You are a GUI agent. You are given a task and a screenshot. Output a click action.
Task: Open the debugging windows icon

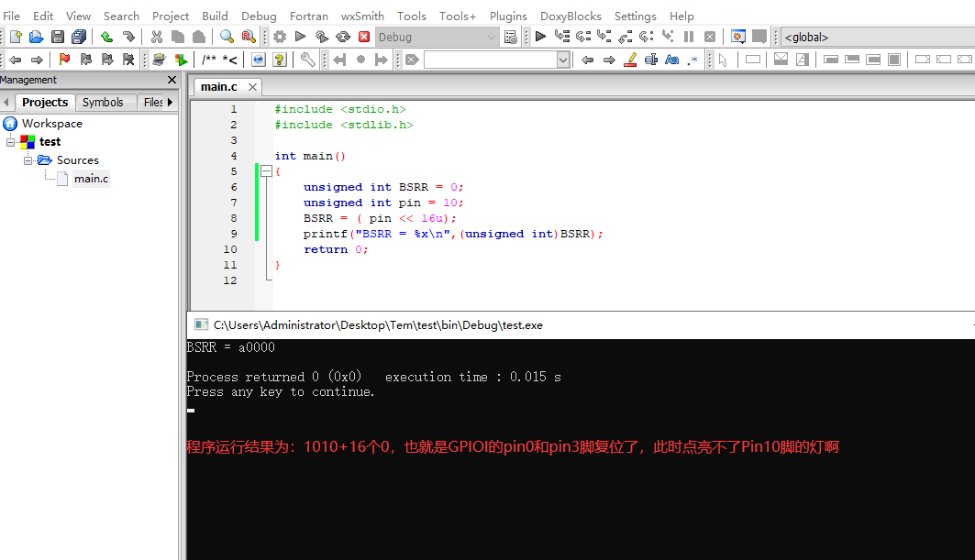pyautogui.click(x=738, y=36)
